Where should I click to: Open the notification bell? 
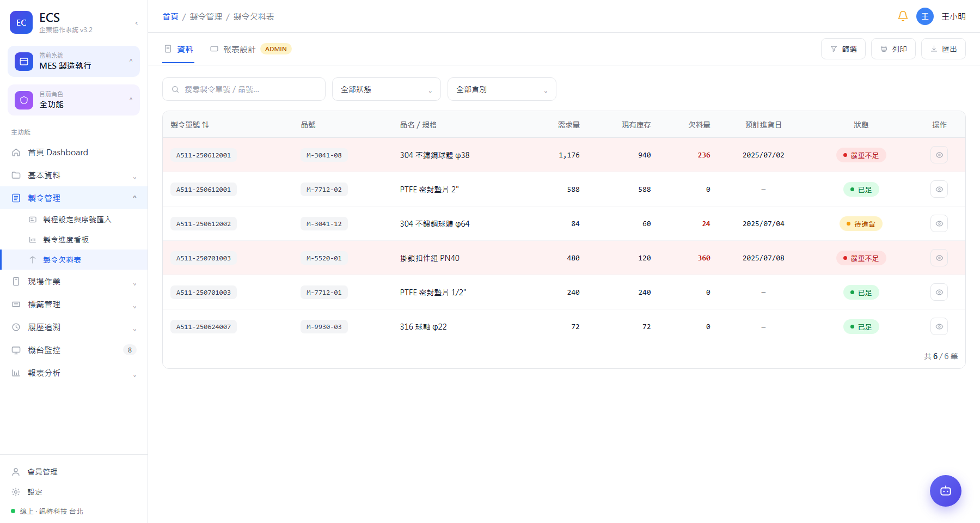tap(903, 16)
